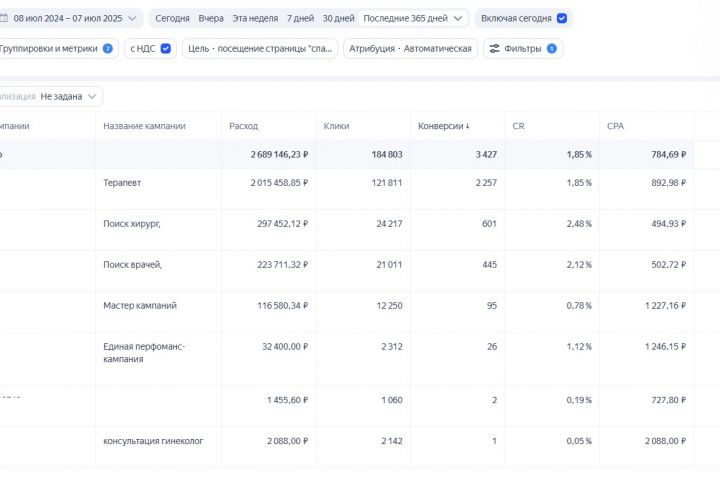The height and width of the screenshot is (480, 720).
Task: Click the 'Терапевт' campaign name
Action: [x=122, y=183]
